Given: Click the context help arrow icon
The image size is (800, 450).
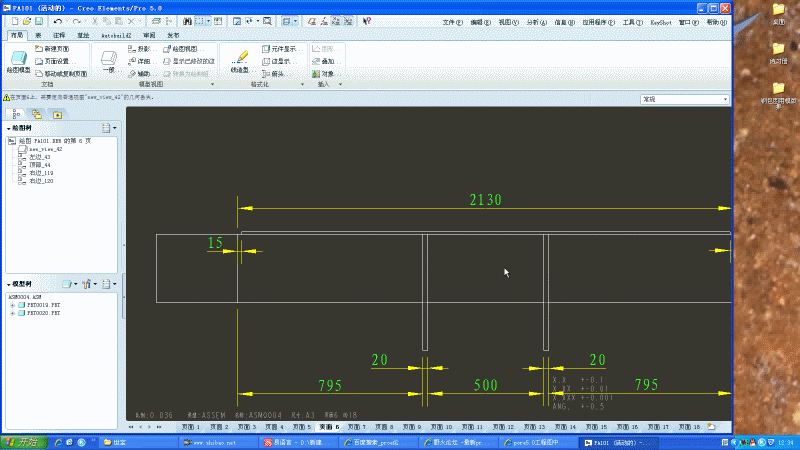Looking at the screenshot, I should (x=366, y=21).
